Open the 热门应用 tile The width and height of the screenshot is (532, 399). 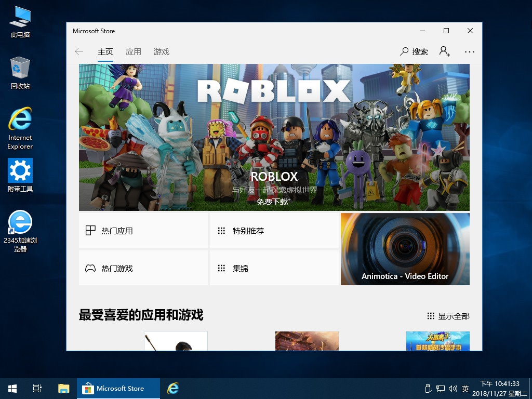coord(143,231)
